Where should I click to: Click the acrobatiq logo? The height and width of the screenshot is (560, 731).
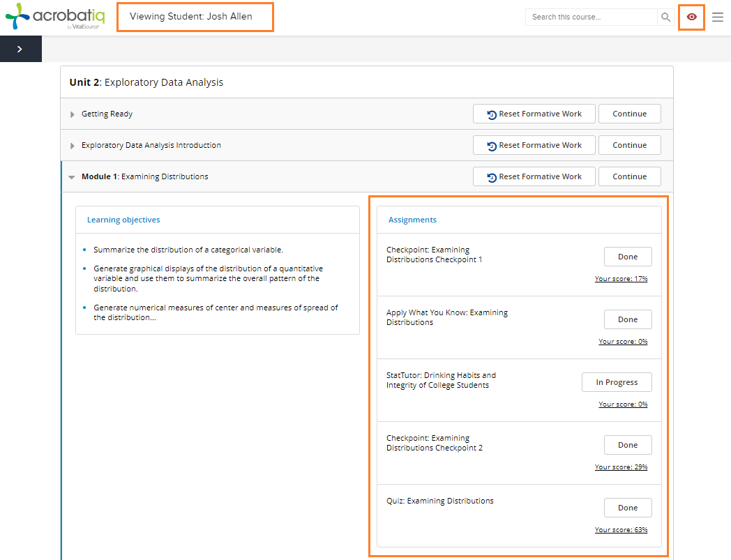[x=55, y=16]
